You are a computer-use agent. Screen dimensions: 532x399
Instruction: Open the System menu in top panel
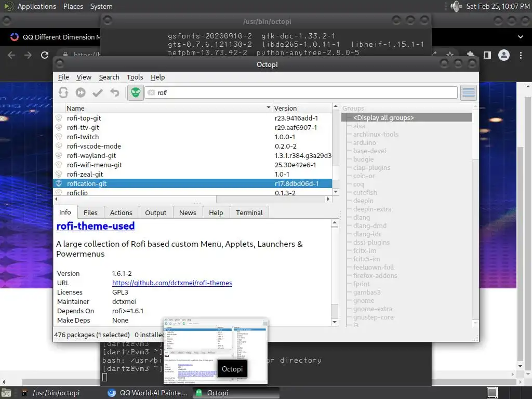pos(101,6)
